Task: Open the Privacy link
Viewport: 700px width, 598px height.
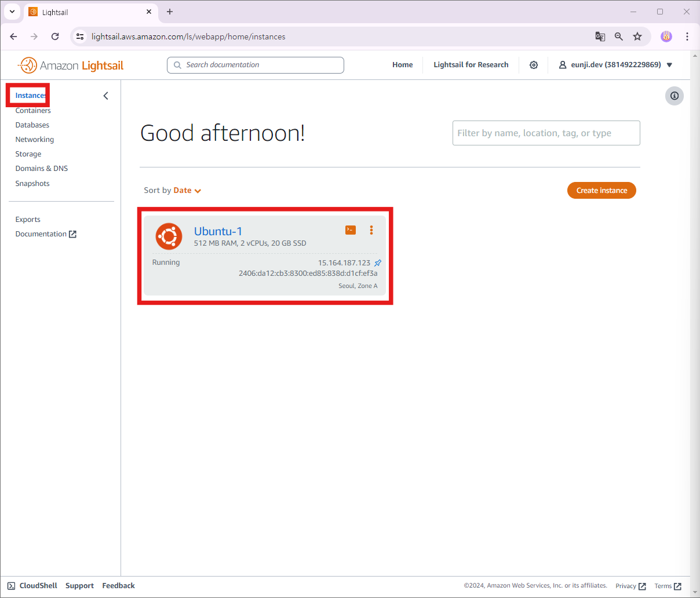Action: pos(630,586)
